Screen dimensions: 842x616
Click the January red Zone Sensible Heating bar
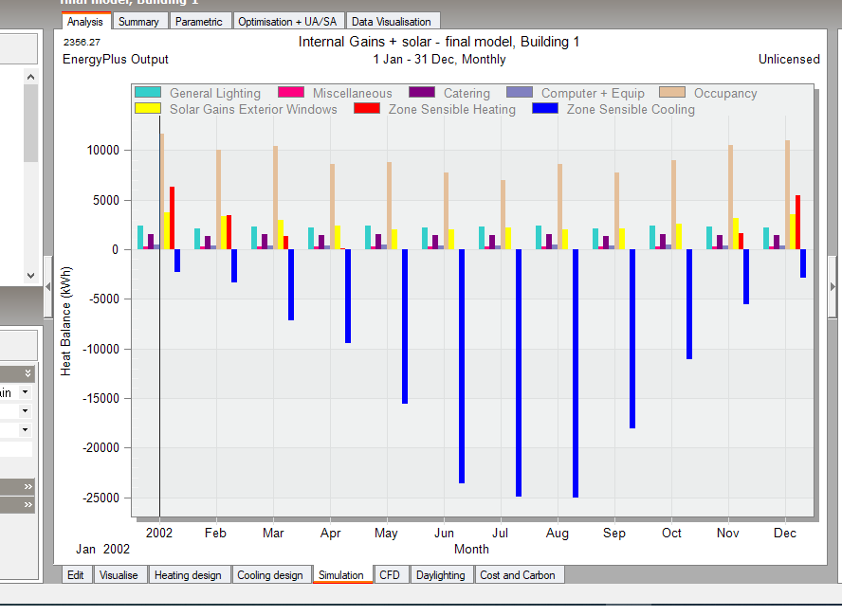(x=173, y=218)
